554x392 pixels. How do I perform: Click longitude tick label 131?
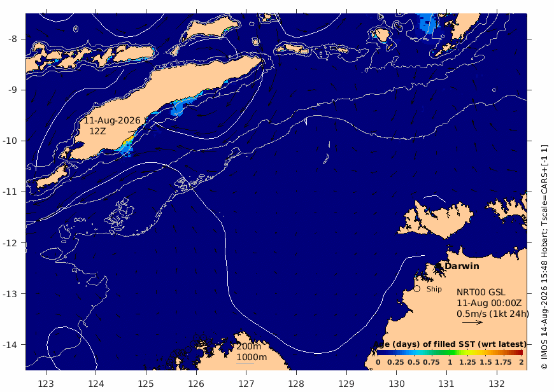446,384
